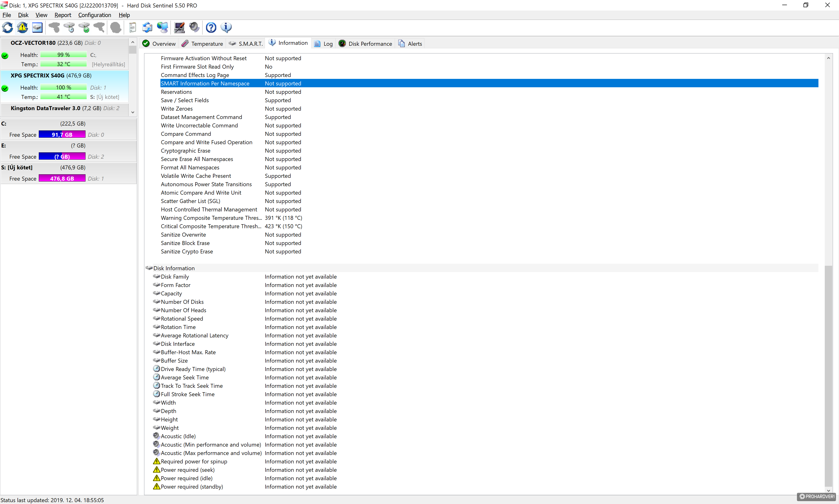This screenshot has height=504, width=839.
Task: Click the speaker sound toolbar icon
Action: pyautogui.click(x=194, y=28)
